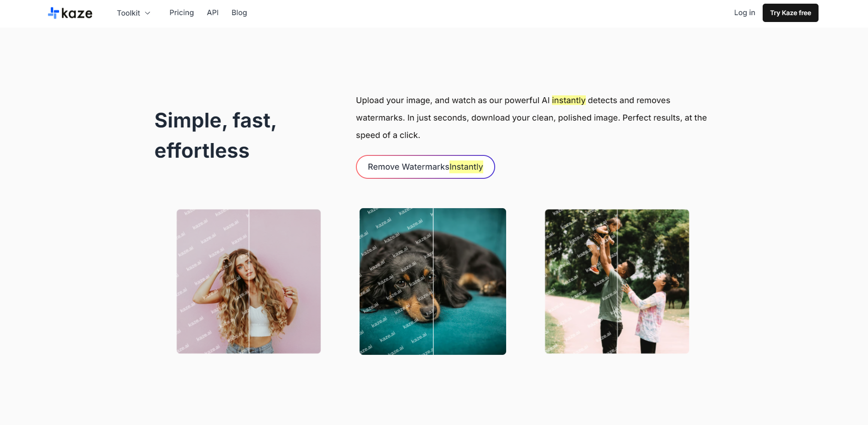Screen dimensions: 868x425
Task: Click the kaze wordmark in header
Action: pos(77,14)
